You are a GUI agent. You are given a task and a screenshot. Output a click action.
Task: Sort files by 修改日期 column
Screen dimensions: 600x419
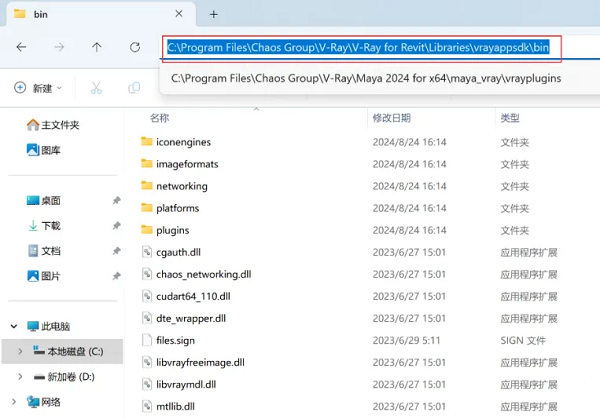[x=392, y=118]
